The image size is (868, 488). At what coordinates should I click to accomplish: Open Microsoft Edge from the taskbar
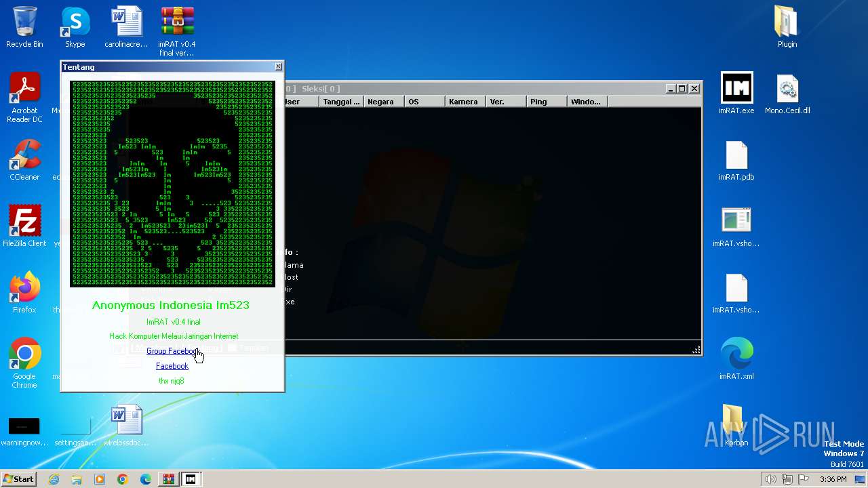(x=146, y=479)
